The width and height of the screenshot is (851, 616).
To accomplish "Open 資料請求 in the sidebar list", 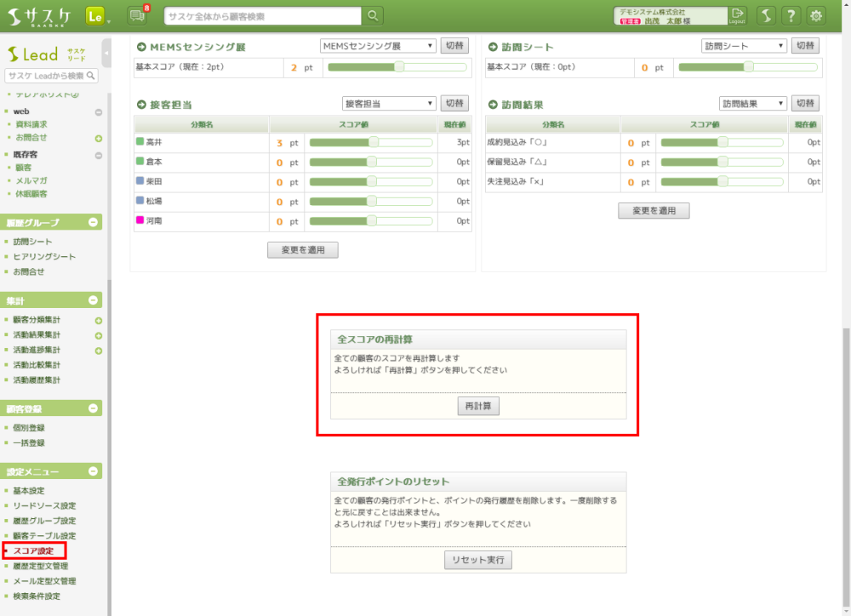I will point(31,124).
